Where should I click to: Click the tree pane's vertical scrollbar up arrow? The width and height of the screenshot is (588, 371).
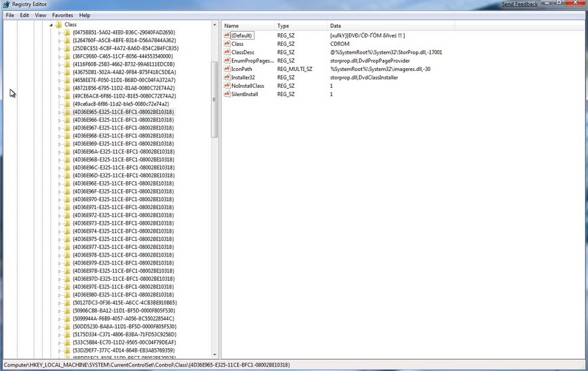215,25
